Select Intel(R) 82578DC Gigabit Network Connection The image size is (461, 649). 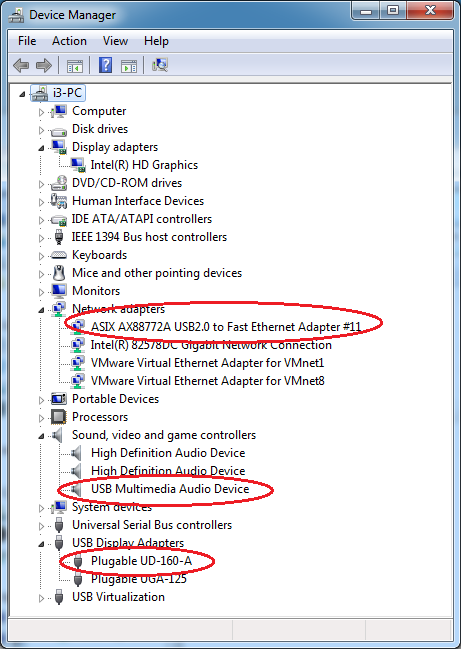coord(211,345)
